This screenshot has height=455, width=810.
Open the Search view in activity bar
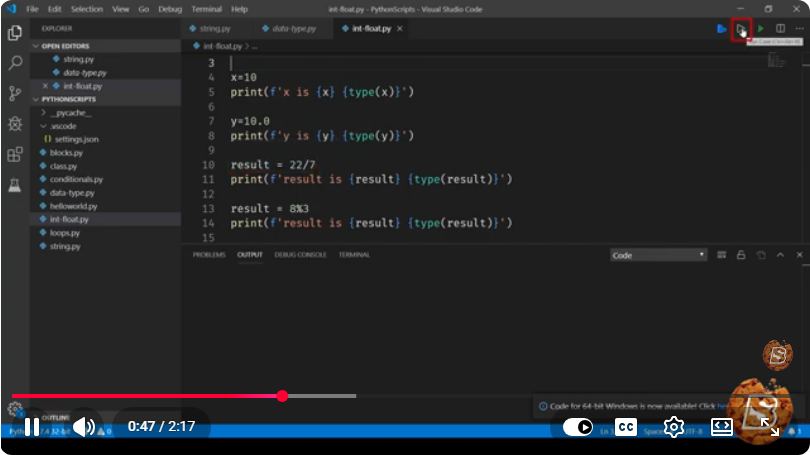click(x=15, y=63)
